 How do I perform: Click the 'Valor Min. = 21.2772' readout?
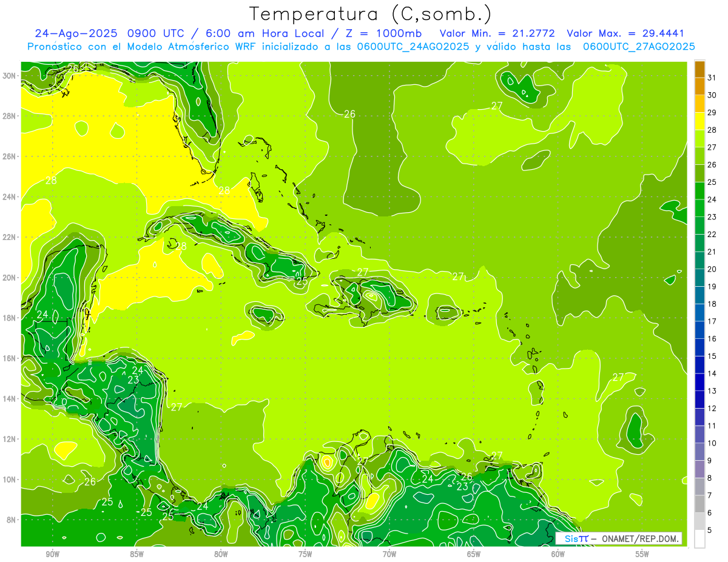pyautogui.click(x=497, y=33)
